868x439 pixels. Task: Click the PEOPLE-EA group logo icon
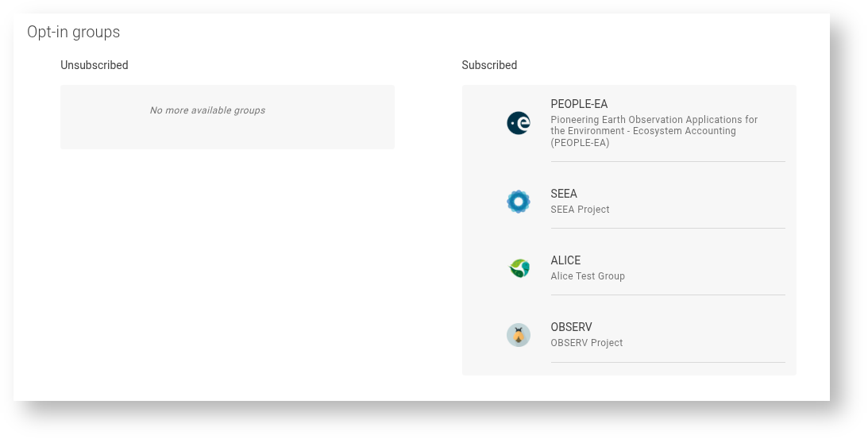pos(518,123)
